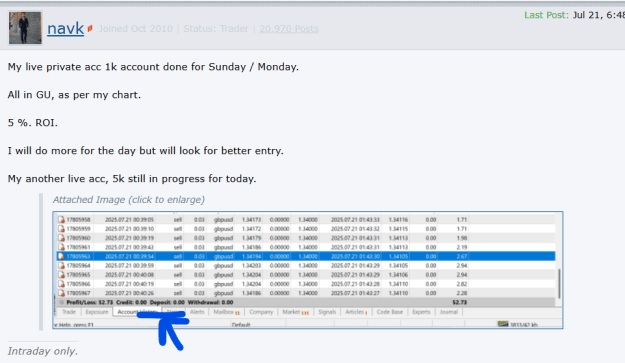This screenshot has height=363, width=625.
Task: View navk's 20,970 Posts link
Action: tap(289, 29)
